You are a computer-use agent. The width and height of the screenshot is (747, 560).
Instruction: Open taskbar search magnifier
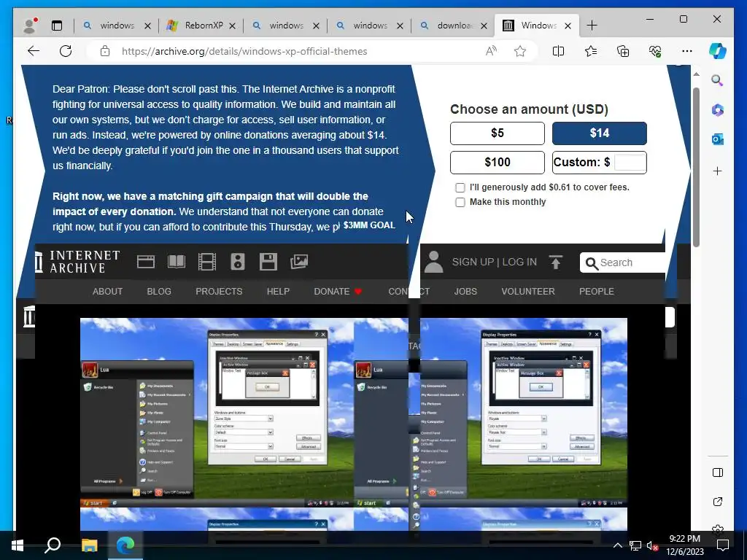[53, 545]
